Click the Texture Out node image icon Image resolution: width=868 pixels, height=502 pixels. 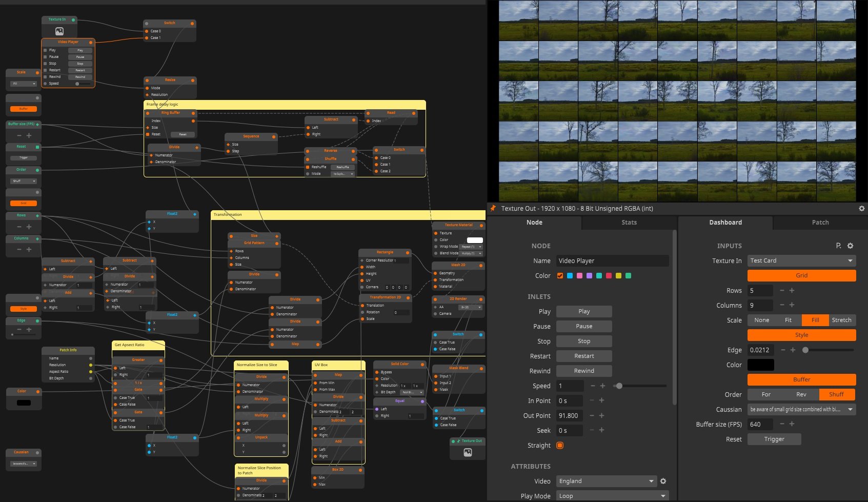pyautogui.click(x=468, y=452)
